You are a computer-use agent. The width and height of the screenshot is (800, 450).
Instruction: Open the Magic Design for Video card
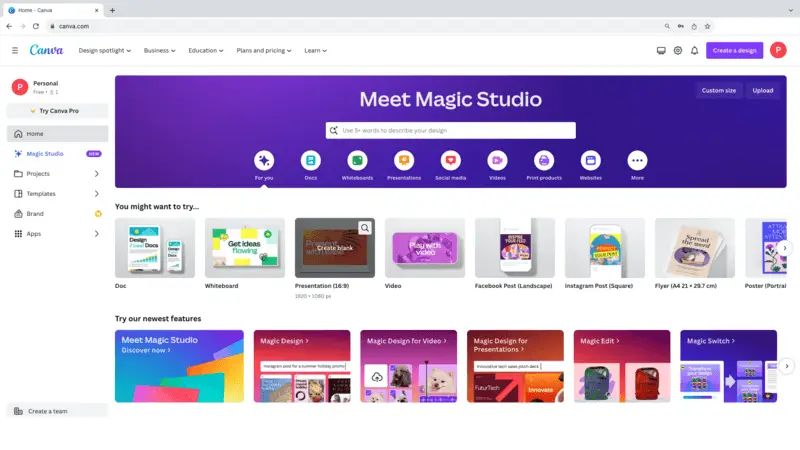coord(409,366)
